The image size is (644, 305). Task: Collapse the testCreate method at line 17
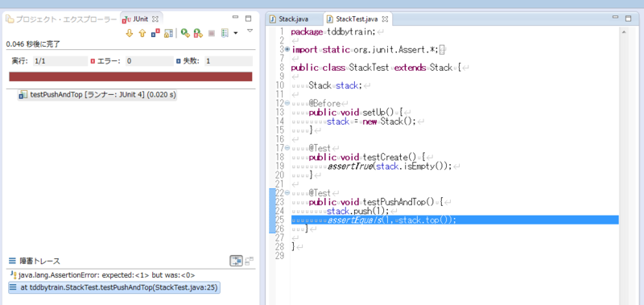click(x=287, y=147)
